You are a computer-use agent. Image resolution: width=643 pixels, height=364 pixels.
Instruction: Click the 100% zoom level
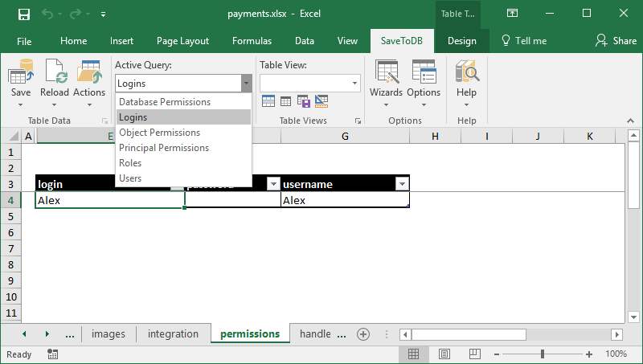pos(616,354)
